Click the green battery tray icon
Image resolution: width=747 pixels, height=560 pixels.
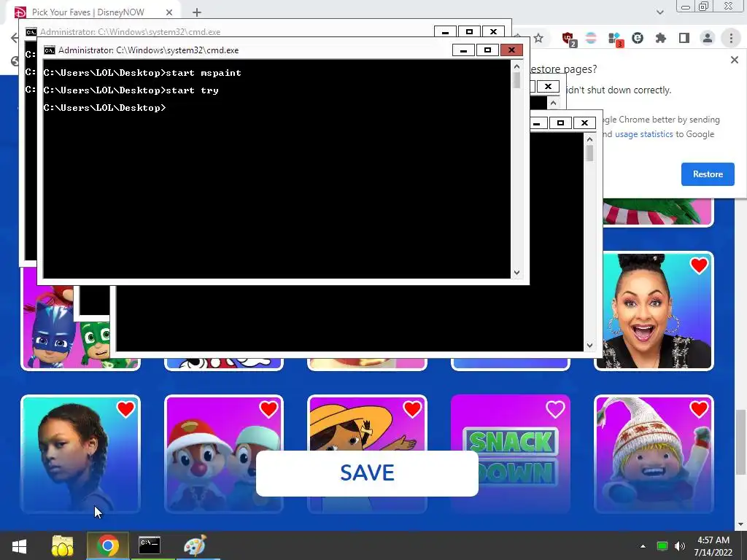(x=662, y=546)
